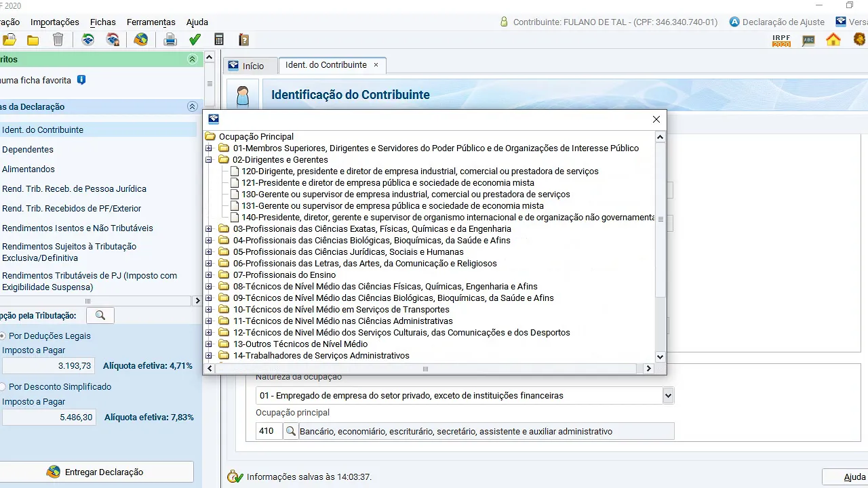Viewport: 868px width, 488px height.
Task: Open the Ajuda menu
Action: pyautogui.click(x=197, y=22)
